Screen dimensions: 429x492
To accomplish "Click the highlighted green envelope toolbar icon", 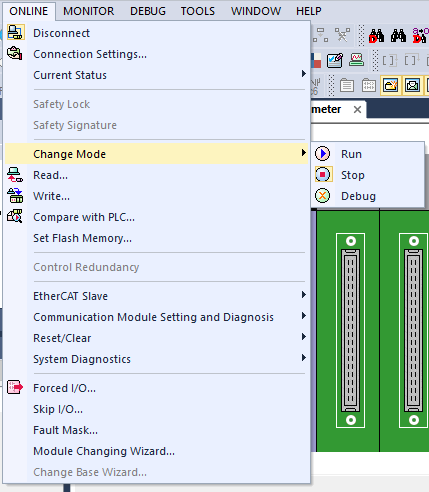I will 412,85.
